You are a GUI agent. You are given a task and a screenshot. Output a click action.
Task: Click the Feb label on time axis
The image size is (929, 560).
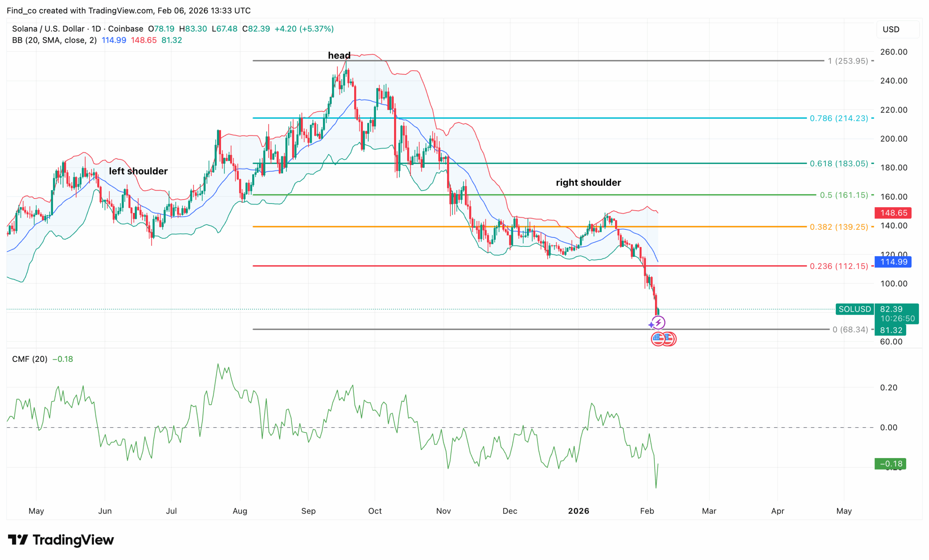click(x=647, y=511)
